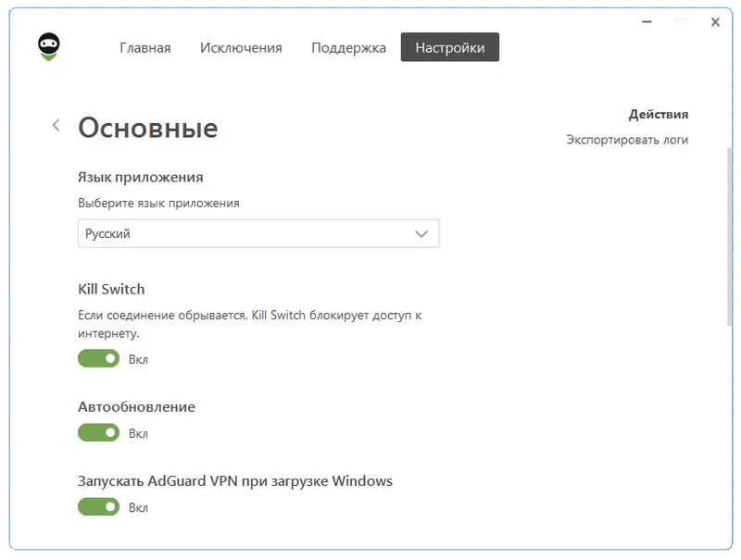
Task: Open the Главная screen
Action: pos(144,47)
